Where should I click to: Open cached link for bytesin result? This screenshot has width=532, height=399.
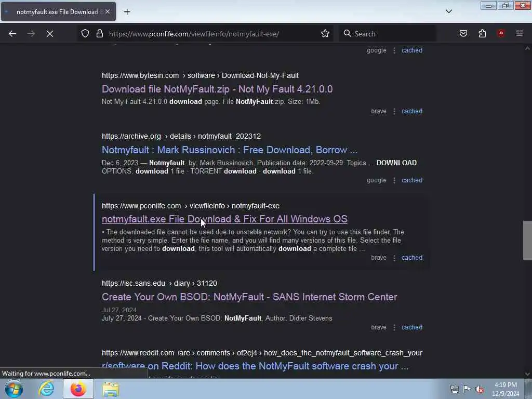click(412, 111)
